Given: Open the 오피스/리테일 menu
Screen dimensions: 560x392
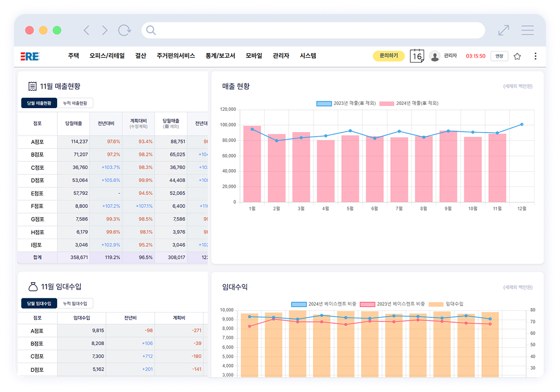Looking at the screenshot, I should 107,55.
